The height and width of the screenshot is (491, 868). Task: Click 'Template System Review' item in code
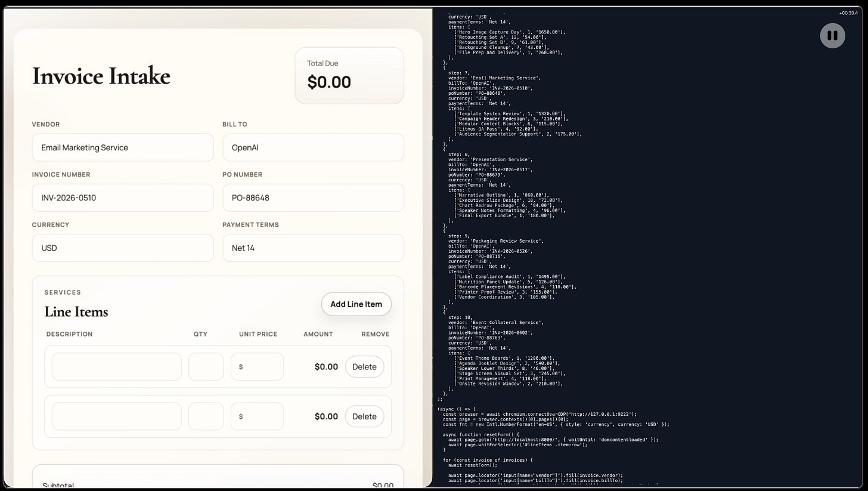pyautogui.click(x=510, y=114)
